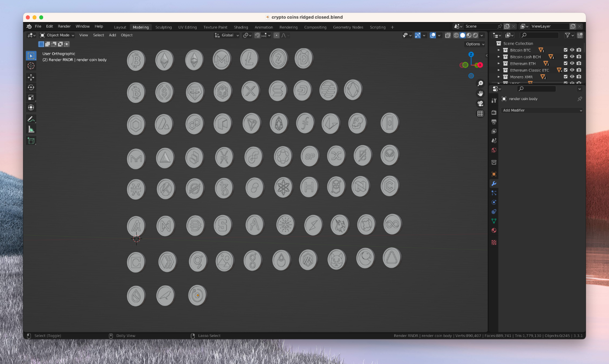609x364 pixels.
Task: Click the Blender logo menu icon
Action: click(29, 26)
